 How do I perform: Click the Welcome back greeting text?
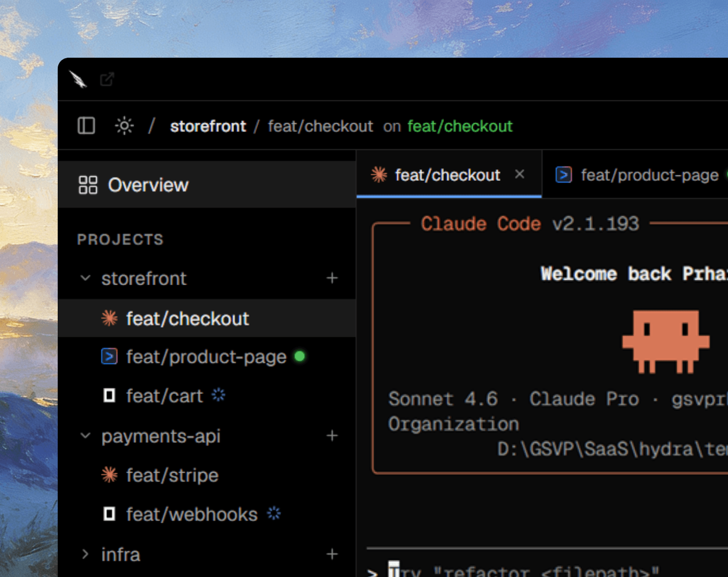[634, 274]
